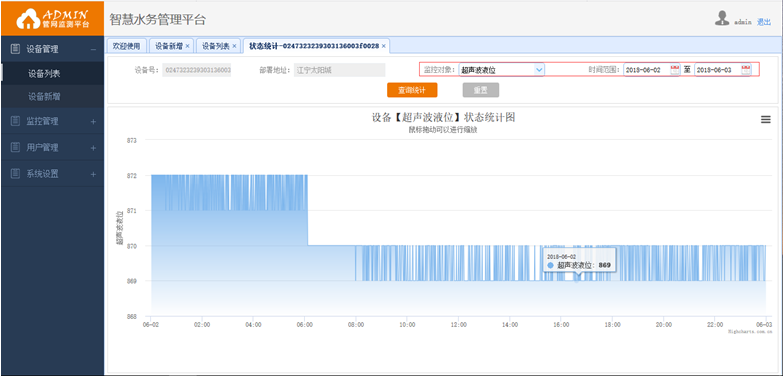This screenshot has width=783, height=376.
Task: Click the gray 重置 reset button
Action: pos(480,90)
